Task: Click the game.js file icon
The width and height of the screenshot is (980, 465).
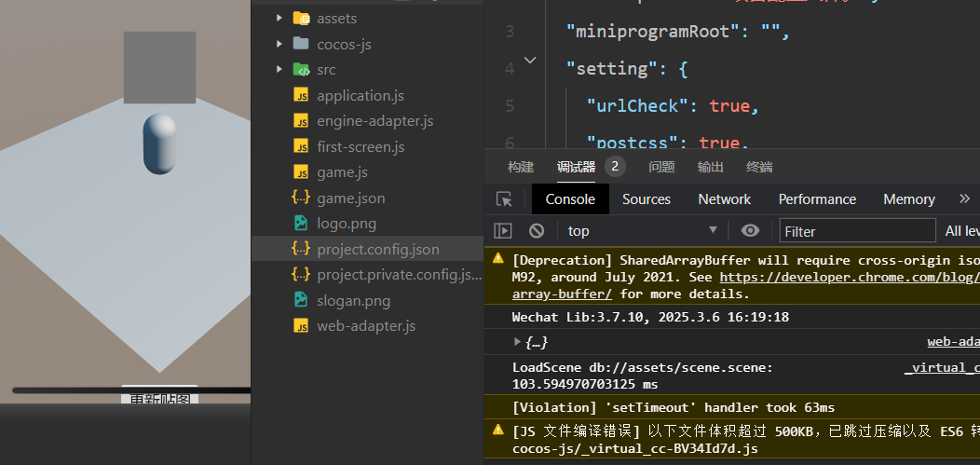Action: pyautogui.click(x=301, y=172)
